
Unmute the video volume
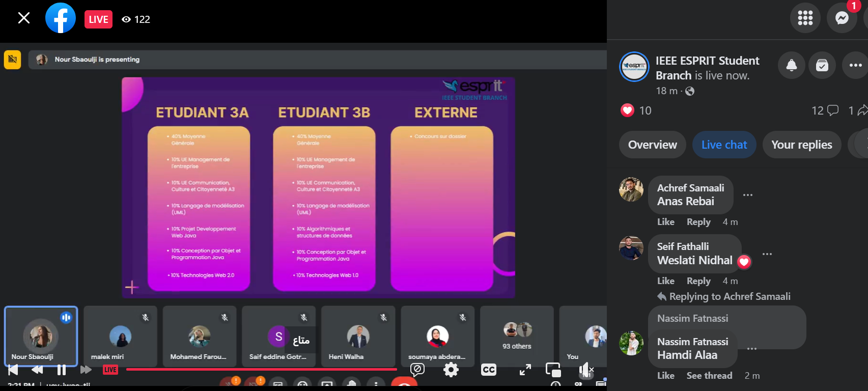[x=586, y=370]
